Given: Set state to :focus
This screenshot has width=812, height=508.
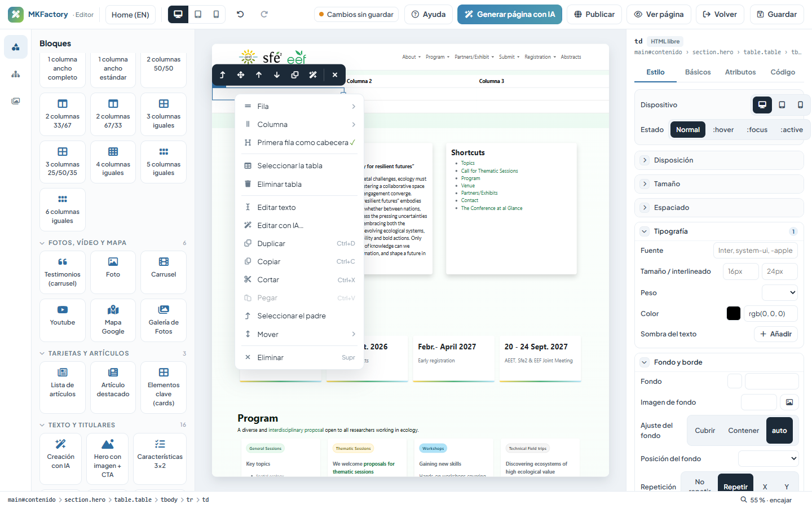Looking at the screenshot, I should [x=757, y=130].
